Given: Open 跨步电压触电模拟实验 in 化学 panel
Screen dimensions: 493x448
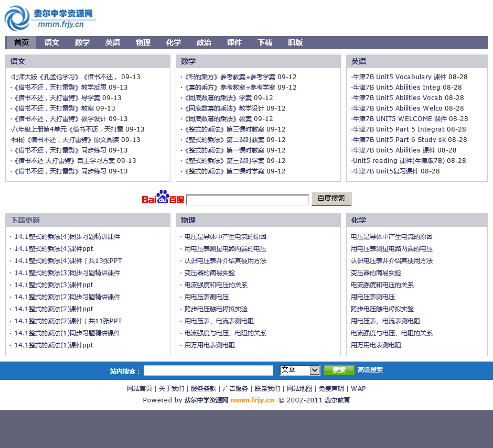Looking at the screenshot, I should pyautogui.click(x=382, y=309).
